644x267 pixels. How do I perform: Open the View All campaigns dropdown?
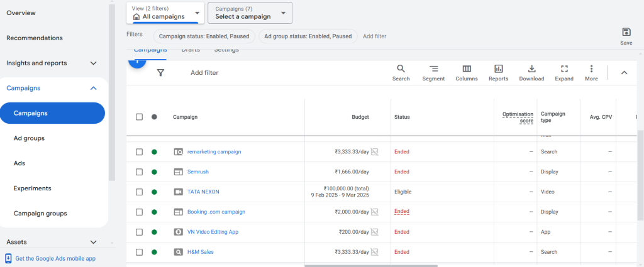tap(165, 13)
